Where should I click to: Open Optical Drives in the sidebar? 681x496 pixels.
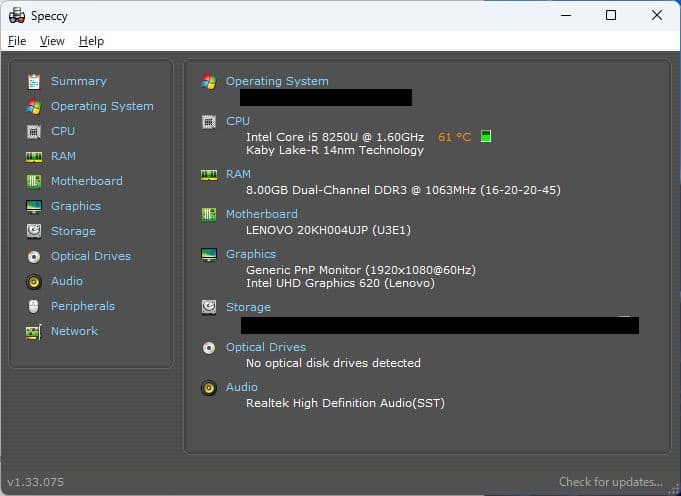pyautogui.click(x=91, y=256)
